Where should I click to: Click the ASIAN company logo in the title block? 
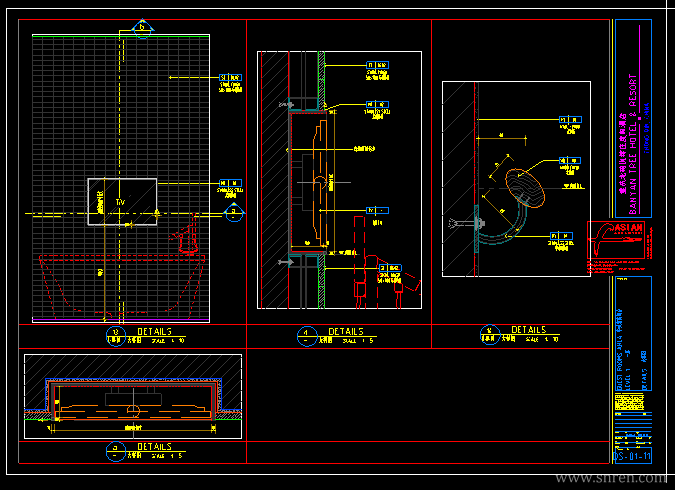click(x=616, y=240)
